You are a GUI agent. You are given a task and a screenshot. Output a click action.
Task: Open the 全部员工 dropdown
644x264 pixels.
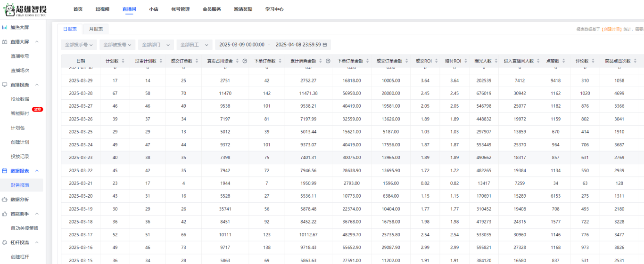click(195, 45)
